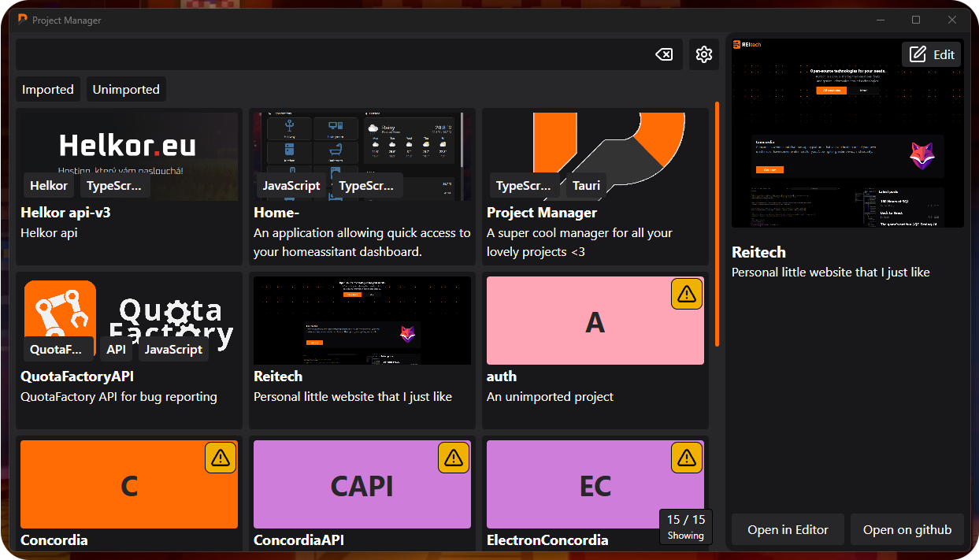The image size is (979, 560).
Task: Click the vertical scrollbar next to the project grid
Action: [718, 228]
